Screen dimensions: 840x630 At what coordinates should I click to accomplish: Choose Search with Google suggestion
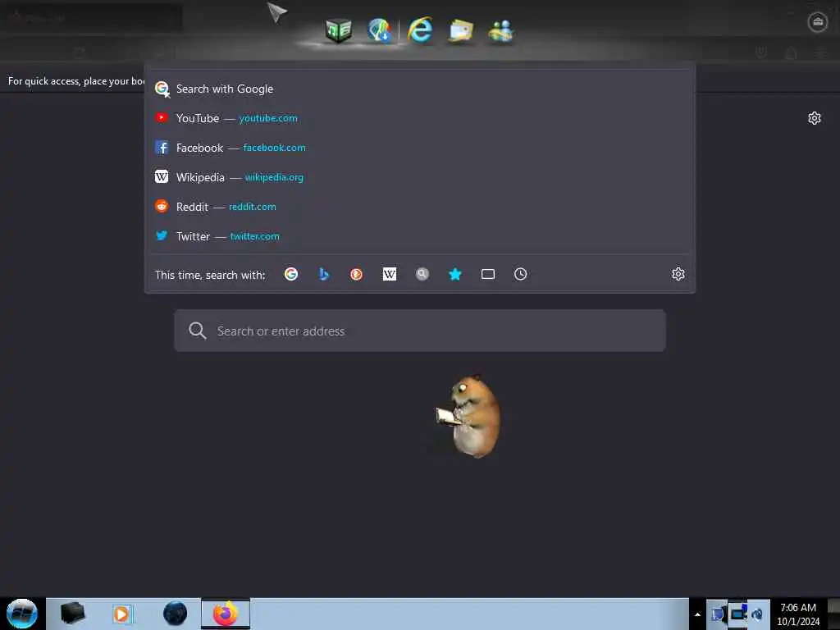pos(420,89)
